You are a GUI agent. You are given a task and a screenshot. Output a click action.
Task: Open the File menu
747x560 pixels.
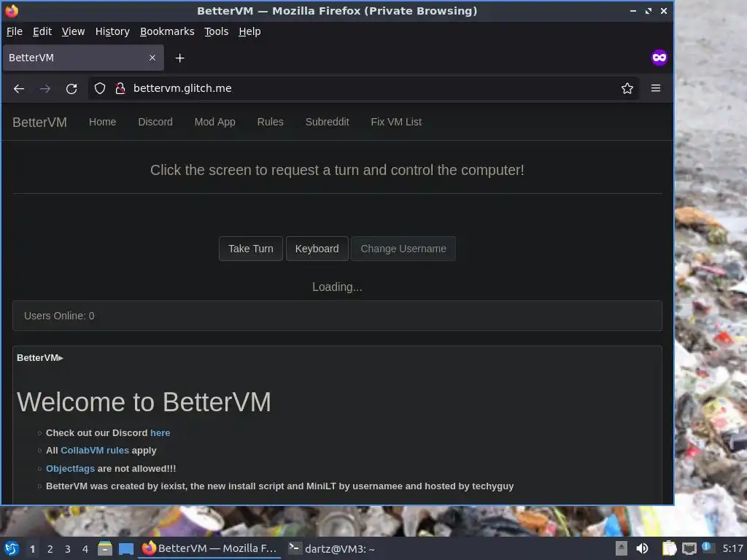click(x=15, y=31)
